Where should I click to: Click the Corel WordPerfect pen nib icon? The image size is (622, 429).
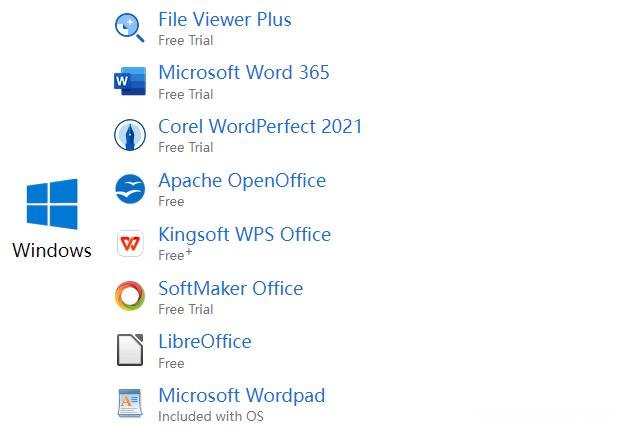130,135
